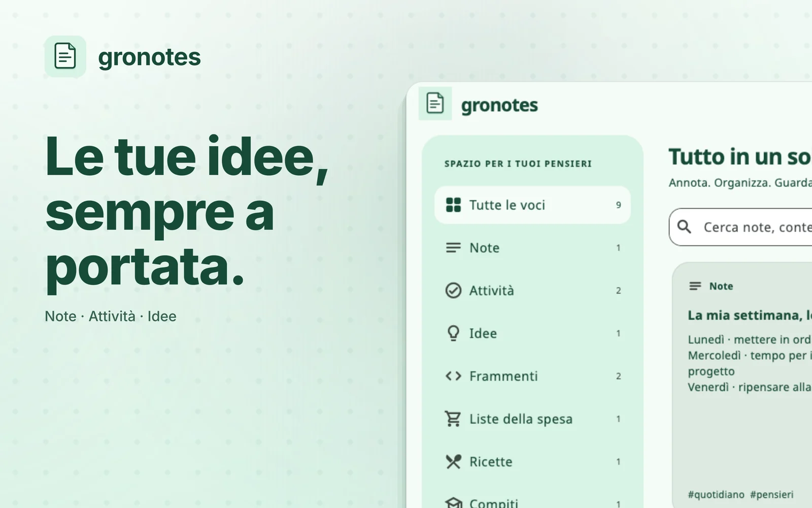This screenshot has height=508, width=812.
Task: Click the Note lines icon in sidebar
Action: click(x=453, y=247)
